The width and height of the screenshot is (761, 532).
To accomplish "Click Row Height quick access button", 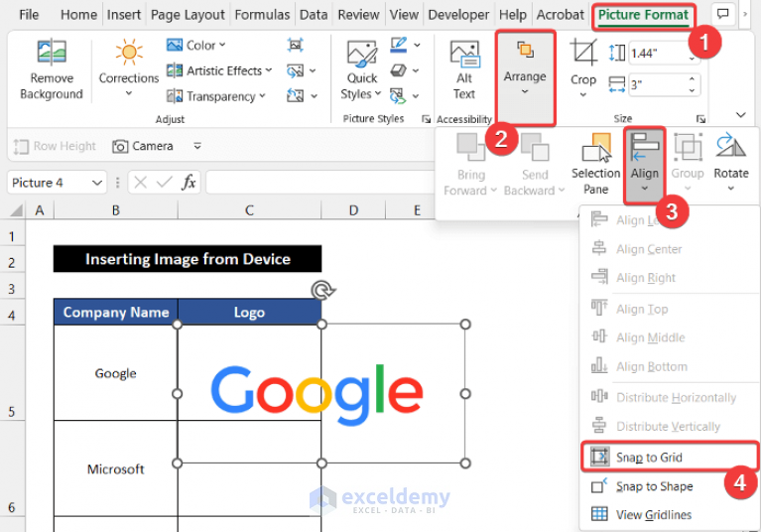I will point(55,146).
